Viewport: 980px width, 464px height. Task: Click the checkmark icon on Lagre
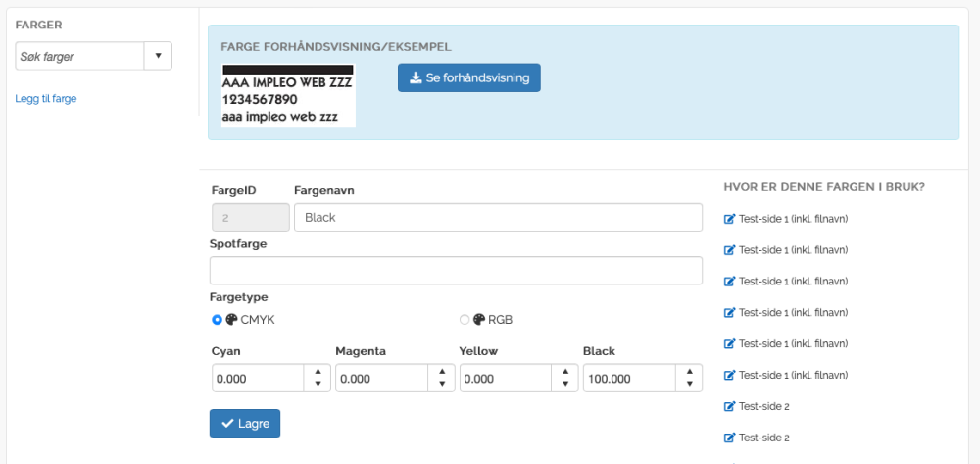(x=227, y=423)
